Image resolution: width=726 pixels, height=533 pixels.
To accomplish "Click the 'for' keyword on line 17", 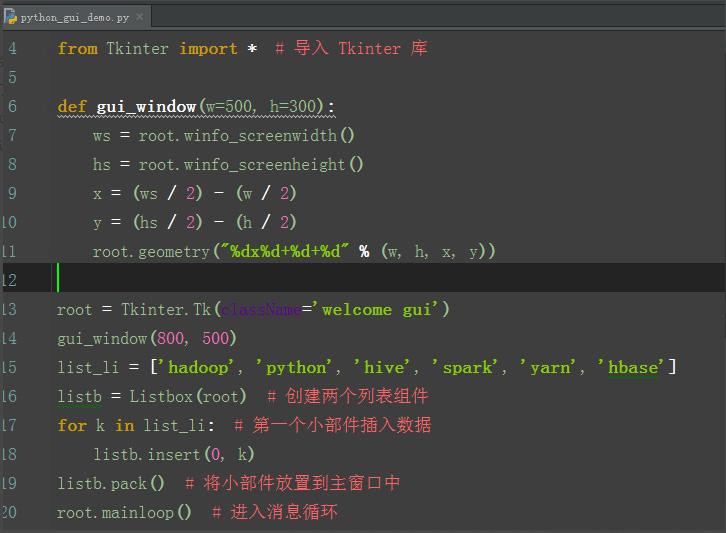I will 72,425.
